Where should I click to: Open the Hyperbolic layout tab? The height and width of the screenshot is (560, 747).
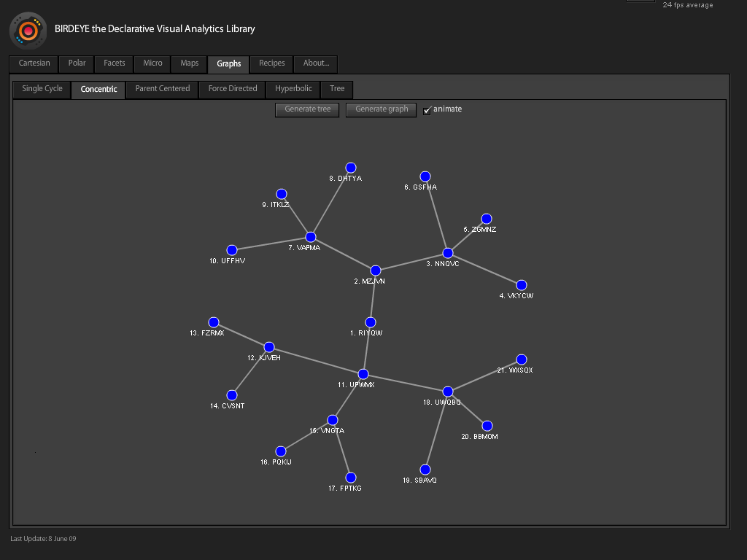tap(293, 89)
